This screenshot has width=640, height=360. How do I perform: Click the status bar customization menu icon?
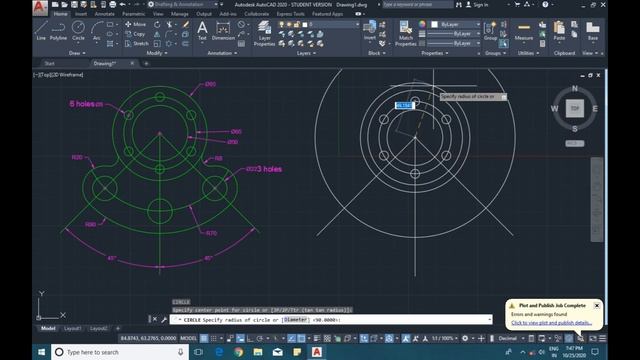602,338
